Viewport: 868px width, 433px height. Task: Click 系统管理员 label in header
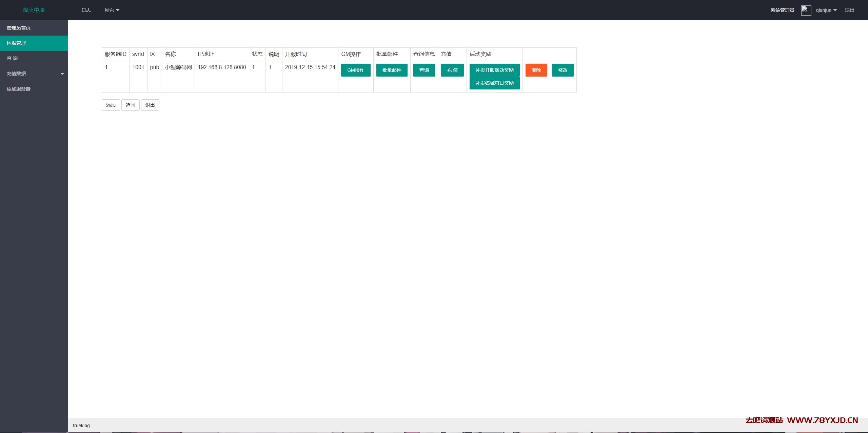pyautogui.click(x=782, y=10)
